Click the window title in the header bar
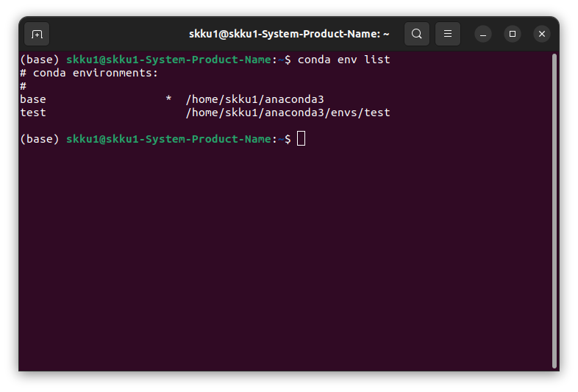The image size is (578, 392). (x=289, y=34)
